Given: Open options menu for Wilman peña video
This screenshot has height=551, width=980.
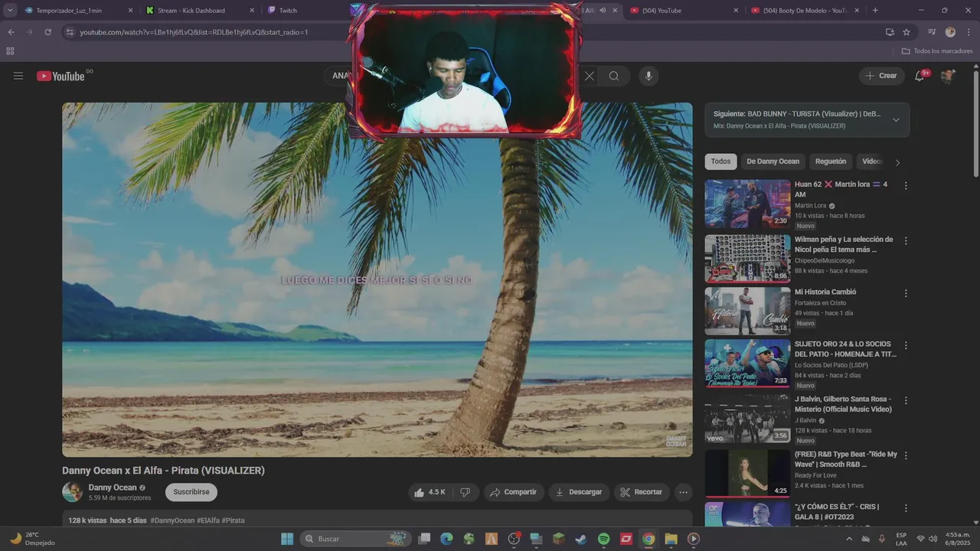Looking at the screenshot, I should coord(906,240).
